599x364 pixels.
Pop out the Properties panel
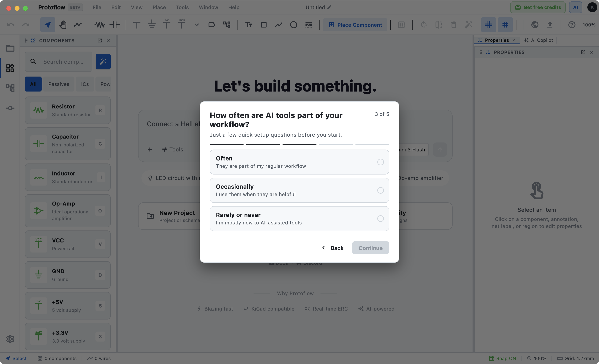tap(583, 52)
